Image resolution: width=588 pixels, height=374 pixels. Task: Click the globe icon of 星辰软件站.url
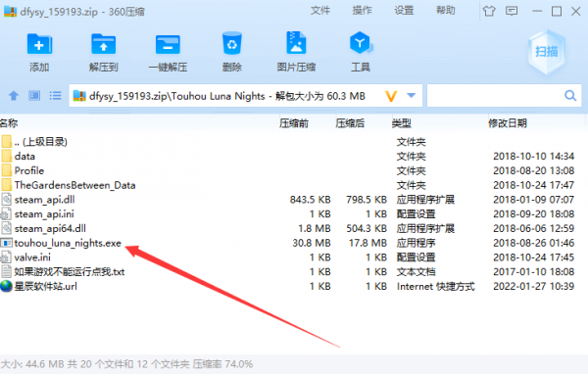7,286
